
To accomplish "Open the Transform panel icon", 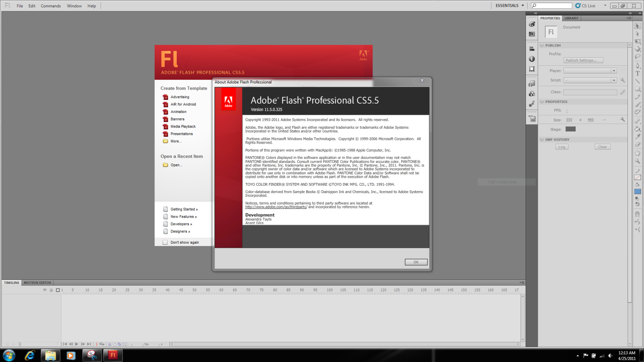I will 532,69.
